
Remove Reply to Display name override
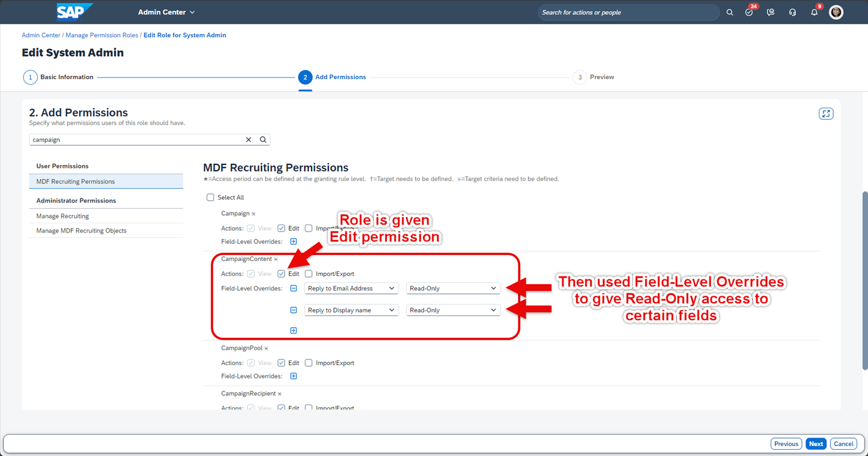293,310
